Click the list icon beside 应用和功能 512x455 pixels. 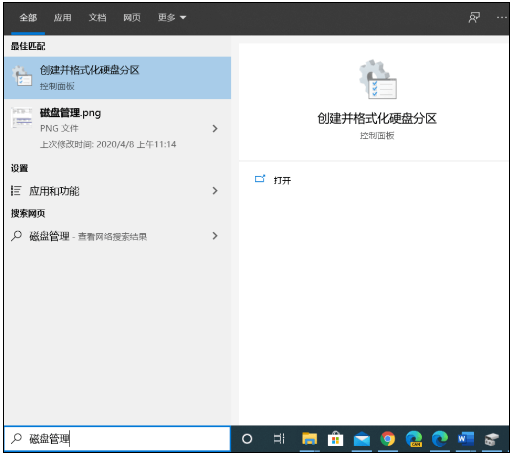pyautogui.click(x=16, y=191)
